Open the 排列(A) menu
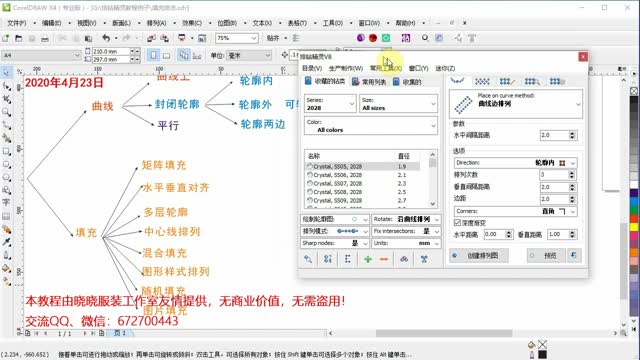640x360 pixels. pos(156,23)
